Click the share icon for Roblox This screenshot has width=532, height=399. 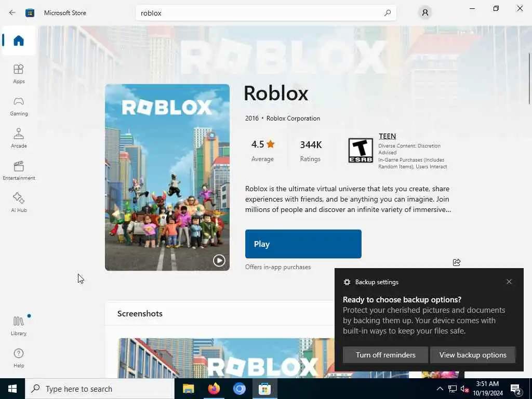coord(457,262)
